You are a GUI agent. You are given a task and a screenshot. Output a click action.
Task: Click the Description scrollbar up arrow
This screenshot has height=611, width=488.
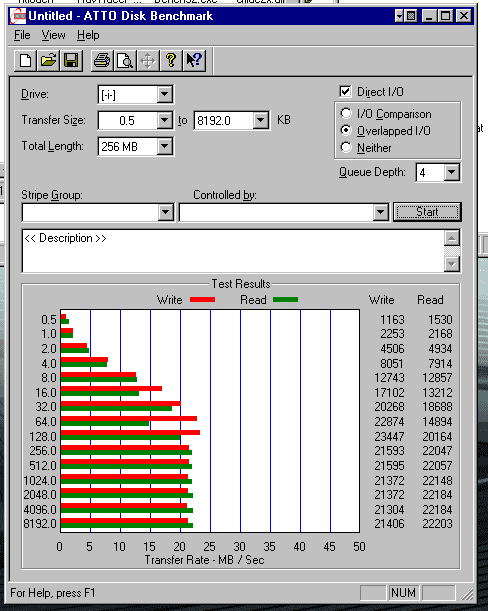[452, 238]
